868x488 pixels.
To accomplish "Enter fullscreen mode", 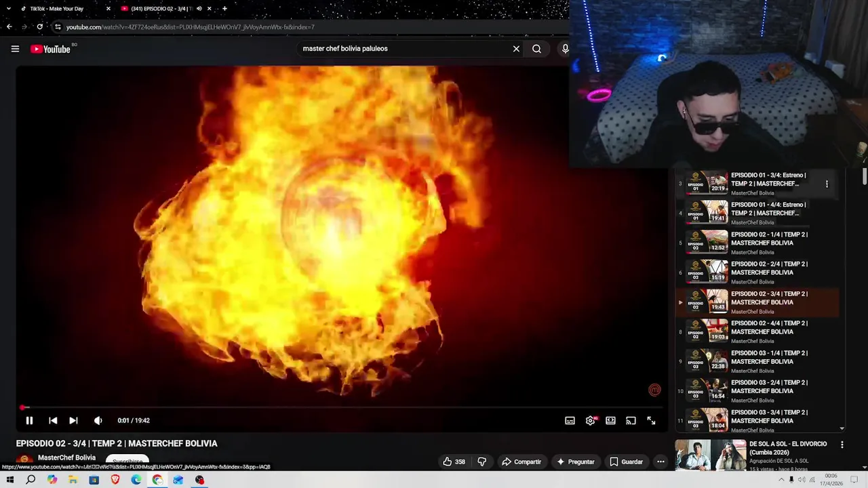I will (651, 420).
